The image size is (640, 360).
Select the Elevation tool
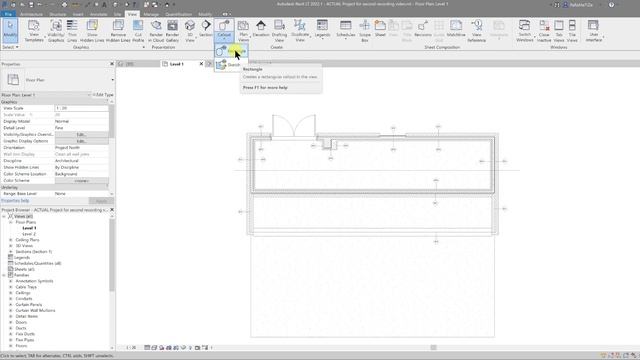click(261, 29)
